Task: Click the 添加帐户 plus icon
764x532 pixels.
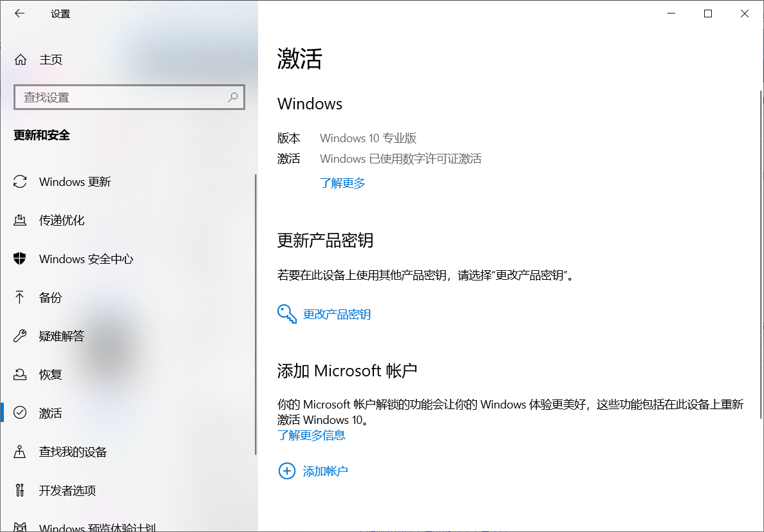Action: pyautogui.click(x=286, y=471)
